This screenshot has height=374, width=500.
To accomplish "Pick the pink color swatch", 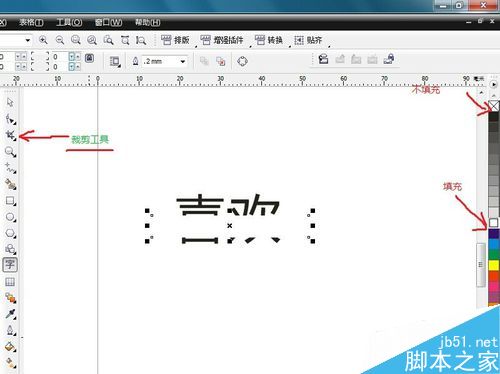I will (494, 286).
